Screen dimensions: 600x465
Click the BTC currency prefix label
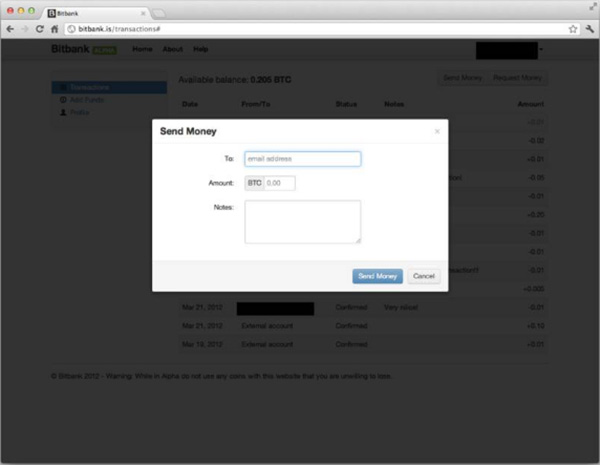[254, 183]
